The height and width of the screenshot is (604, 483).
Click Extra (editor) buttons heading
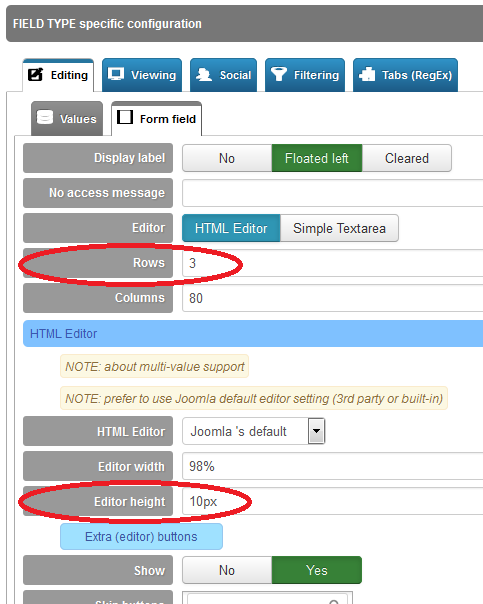coord(141,536)
